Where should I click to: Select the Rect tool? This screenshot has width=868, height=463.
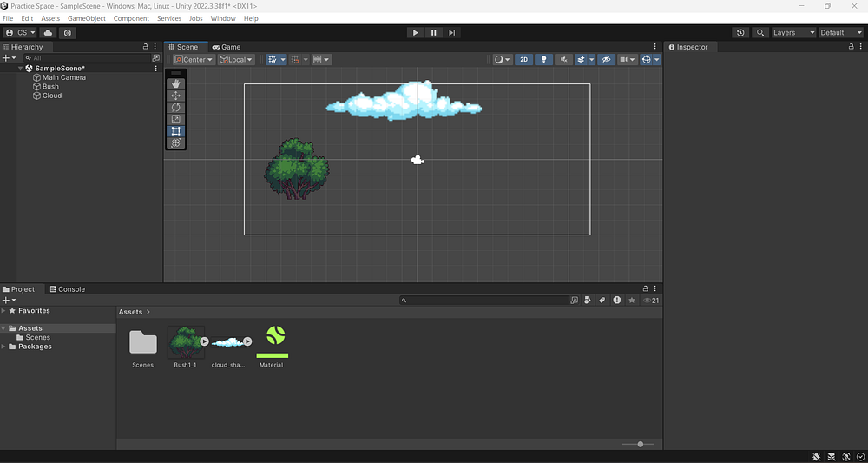[176, 131]
